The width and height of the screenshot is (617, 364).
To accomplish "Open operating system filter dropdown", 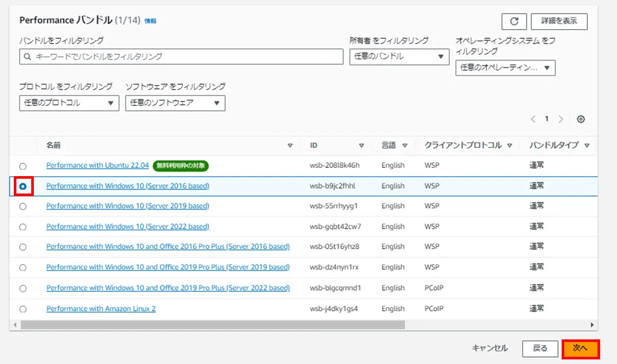I will coord(505,68).
